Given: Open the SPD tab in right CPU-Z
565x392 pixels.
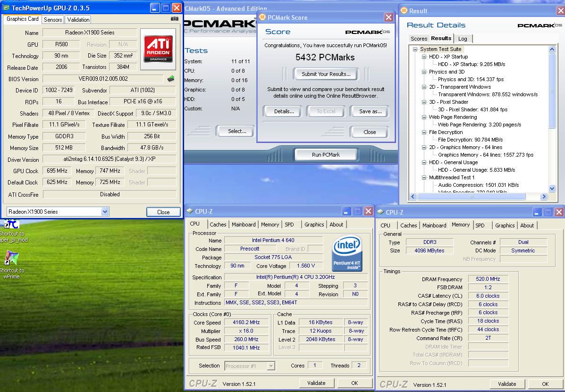Looking at the screenshot, I should tap(480, 225).
